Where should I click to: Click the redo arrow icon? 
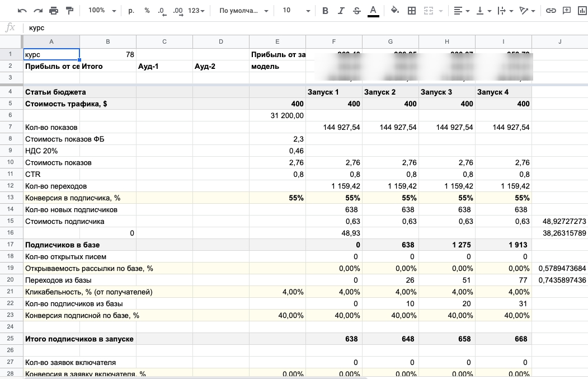[37, 11]
